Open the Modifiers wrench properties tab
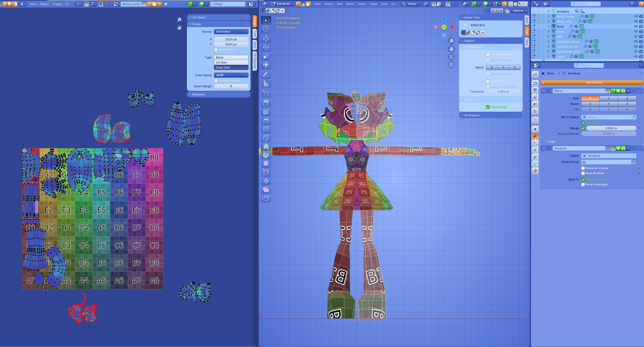This screenshot has width=644, height=347. pos(535,136)
